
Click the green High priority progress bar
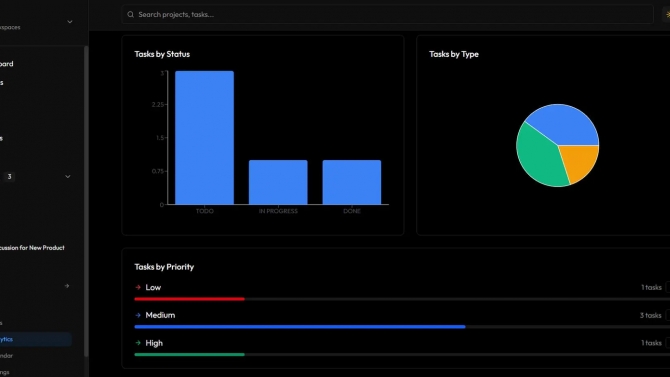(x=189, y=354)
